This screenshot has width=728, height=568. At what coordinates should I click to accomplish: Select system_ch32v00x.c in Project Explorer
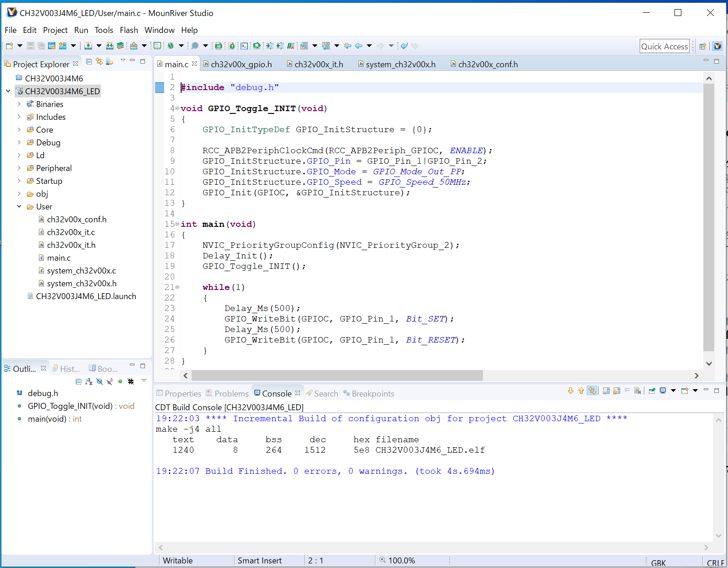[x=81, y=271]
